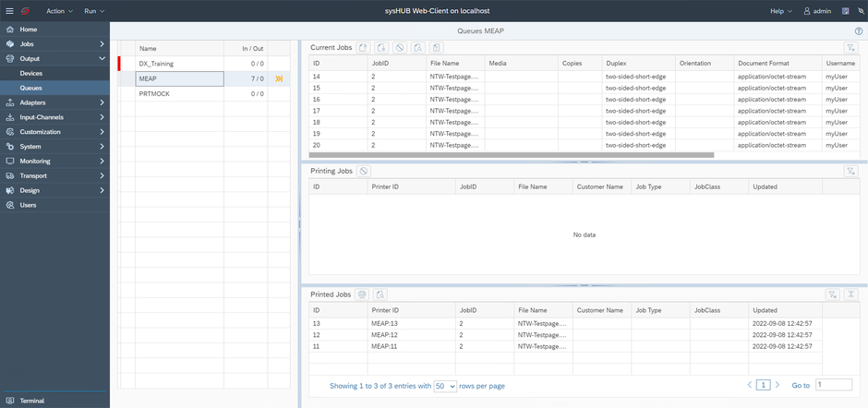Click the reprint icon in Printed Jobs
The height and width of the screenshot is (408, 868).
[x=362, y=294]
